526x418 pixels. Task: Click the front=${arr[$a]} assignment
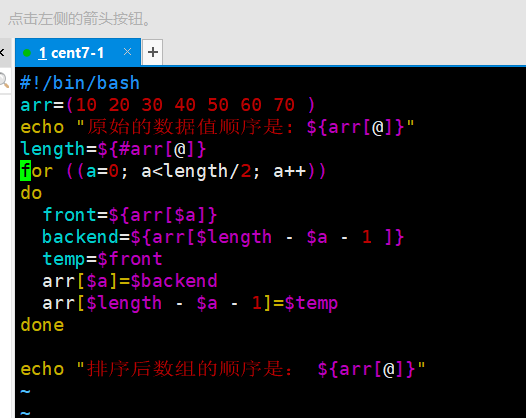click(130, 215)
